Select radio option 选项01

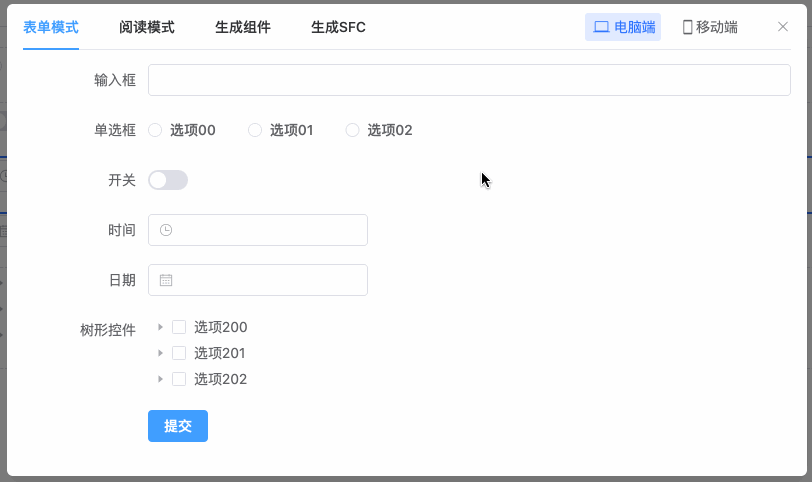point(255,130)
